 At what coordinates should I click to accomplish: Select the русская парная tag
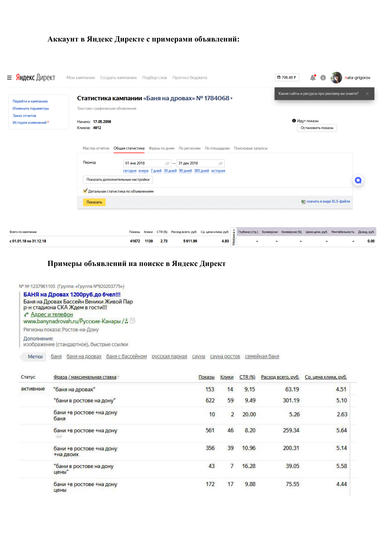click(169, 357)
